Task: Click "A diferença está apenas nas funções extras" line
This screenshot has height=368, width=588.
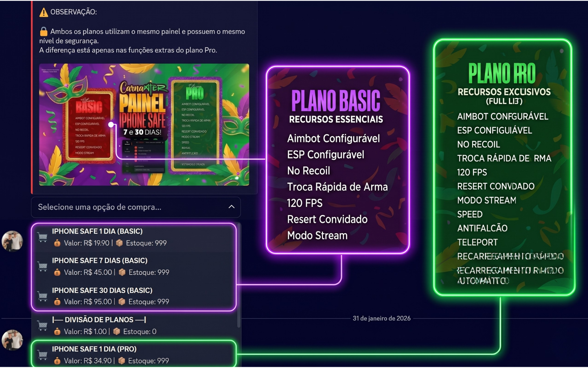Action: click(x=128, y=50)
